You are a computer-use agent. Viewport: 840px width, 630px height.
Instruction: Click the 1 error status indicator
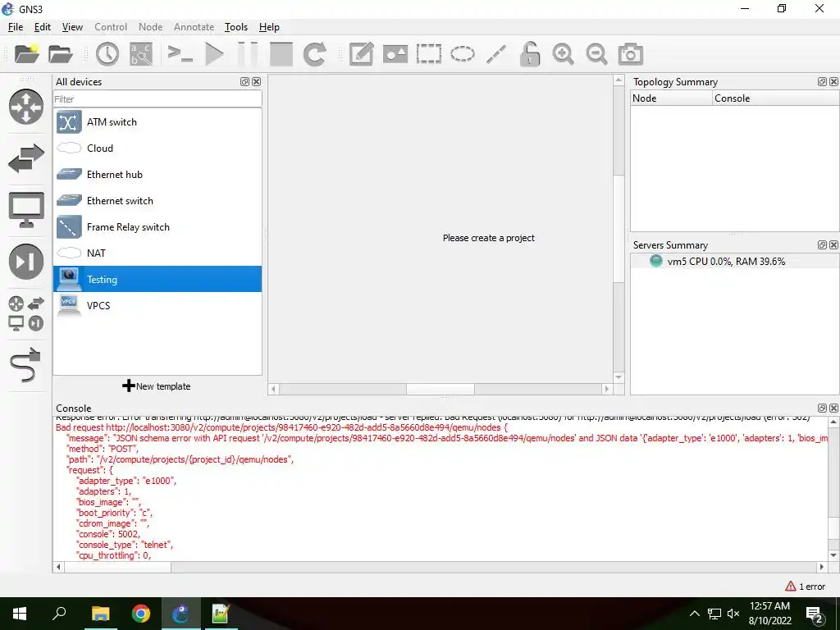pyautogui.click(x=806, y=587)
